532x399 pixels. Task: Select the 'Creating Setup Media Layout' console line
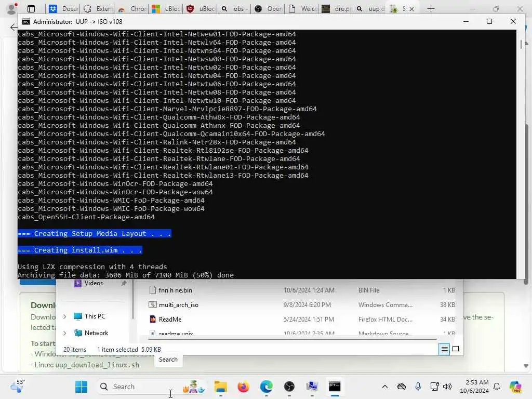tap(95, 233)
